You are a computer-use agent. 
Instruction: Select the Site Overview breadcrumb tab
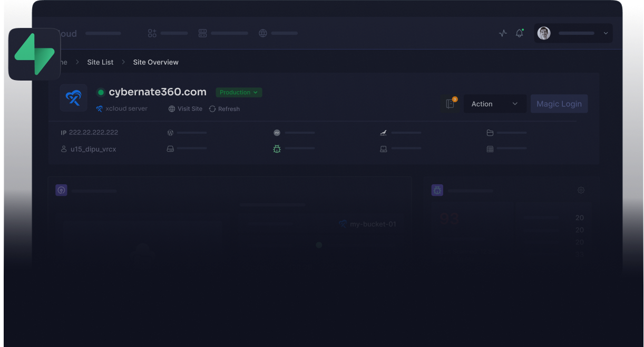(x=155, y=62)
